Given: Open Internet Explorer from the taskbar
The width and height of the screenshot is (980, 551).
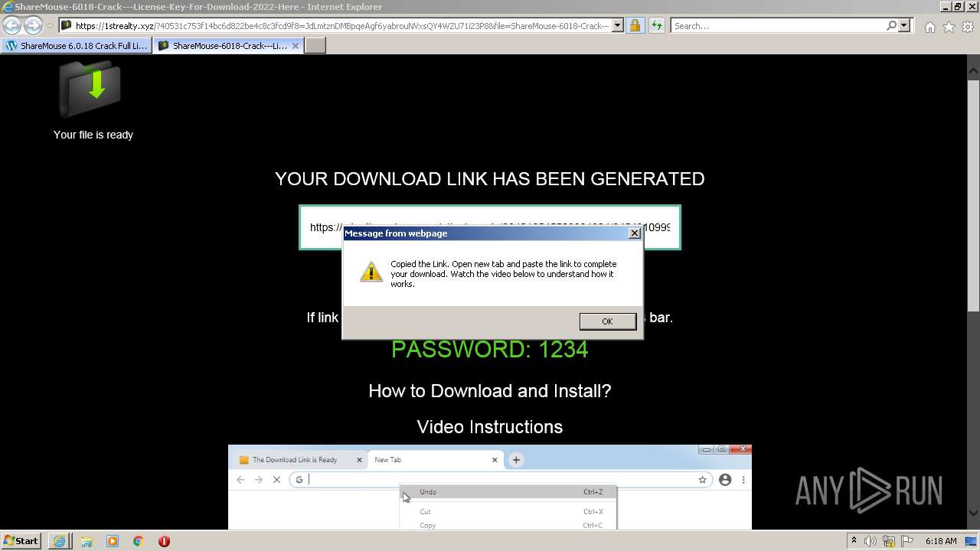Looking at the screenshot, I should (60, 541).
